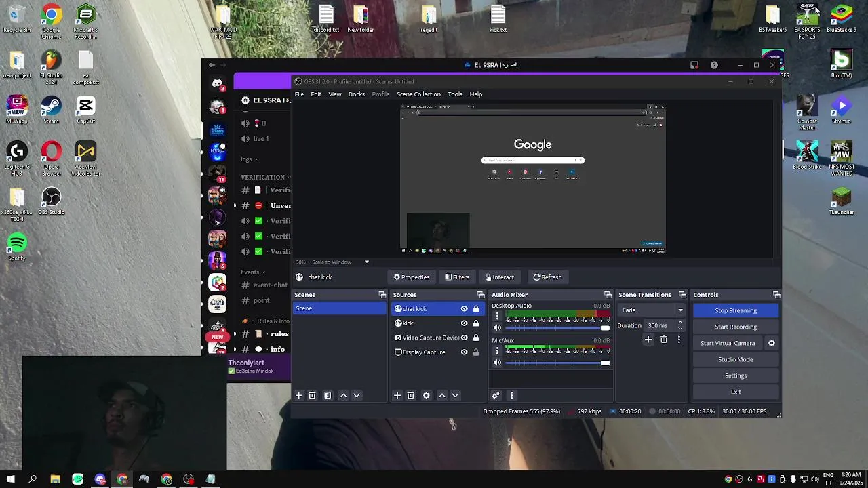Add a new scene with plus icon

(x=298, y=395)
